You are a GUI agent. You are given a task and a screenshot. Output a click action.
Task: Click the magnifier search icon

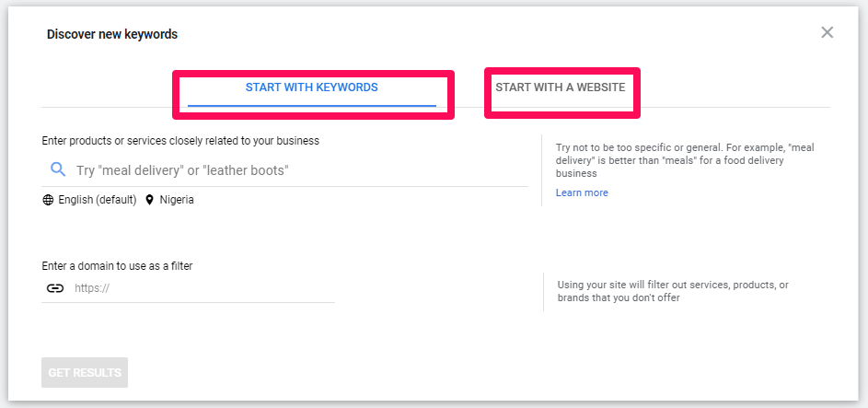pyautogui.click(x=58, y=169)
